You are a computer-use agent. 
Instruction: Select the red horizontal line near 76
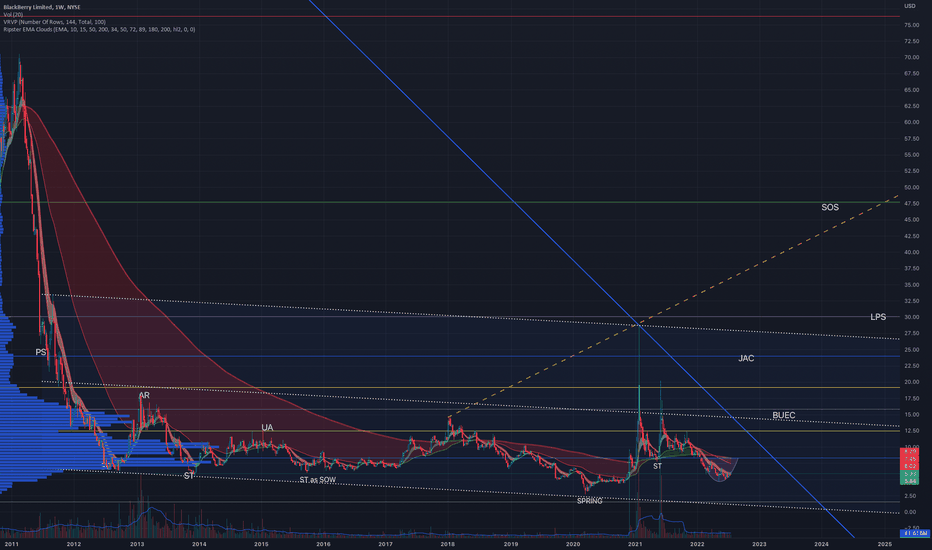point(450,16)
